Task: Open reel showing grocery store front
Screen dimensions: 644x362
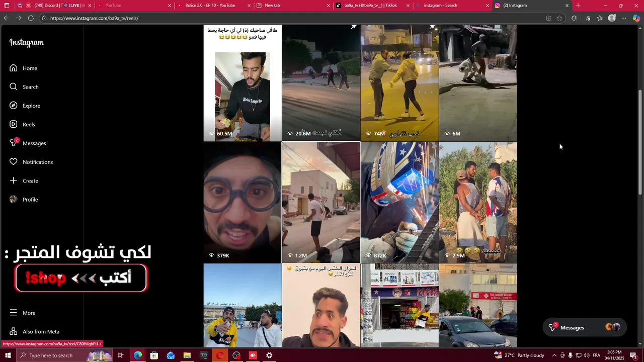Action: point(399,306)
